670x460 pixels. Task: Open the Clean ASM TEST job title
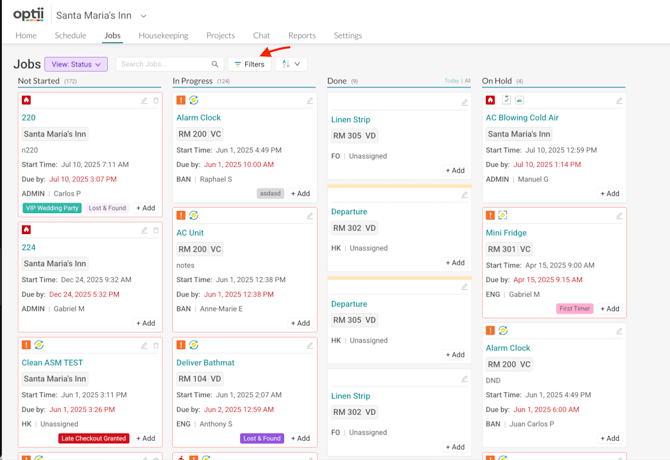(52, 363)
